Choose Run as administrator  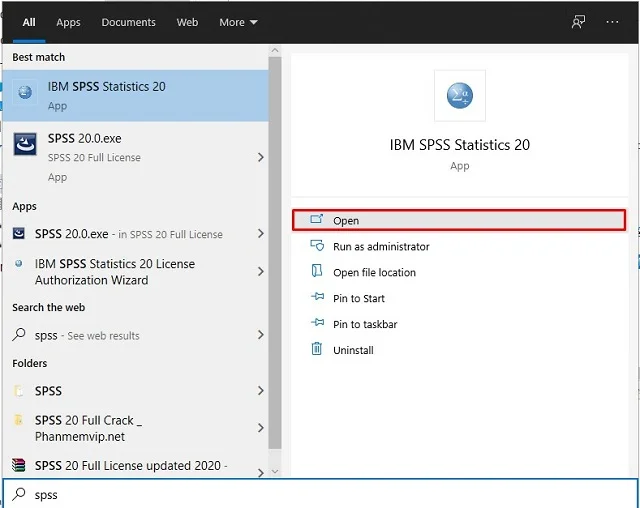click(x=459, y=246)
